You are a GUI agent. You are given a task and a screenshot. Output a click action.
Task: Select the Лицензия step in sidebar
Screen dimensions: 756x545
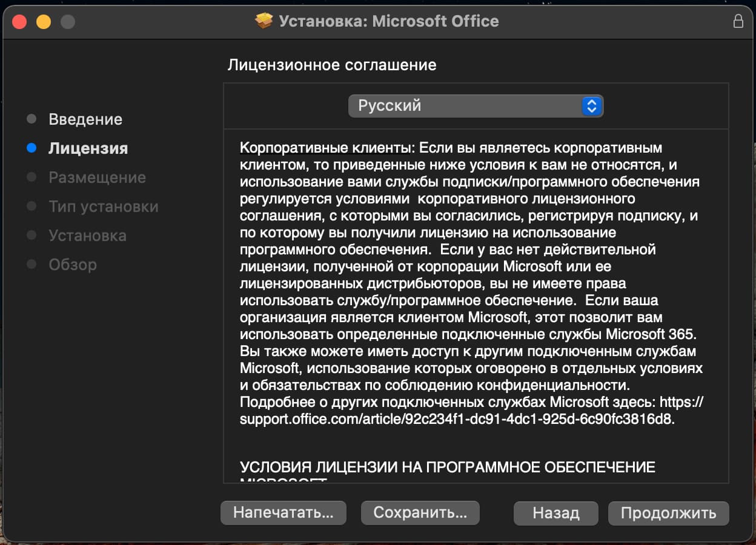tap(88, 148)
